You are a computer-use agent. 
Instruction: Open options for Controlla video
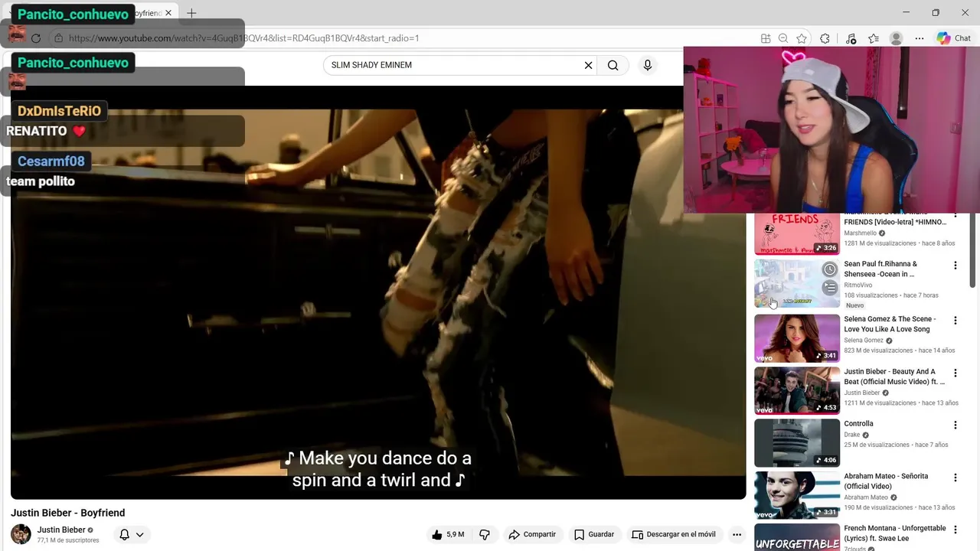955,425
